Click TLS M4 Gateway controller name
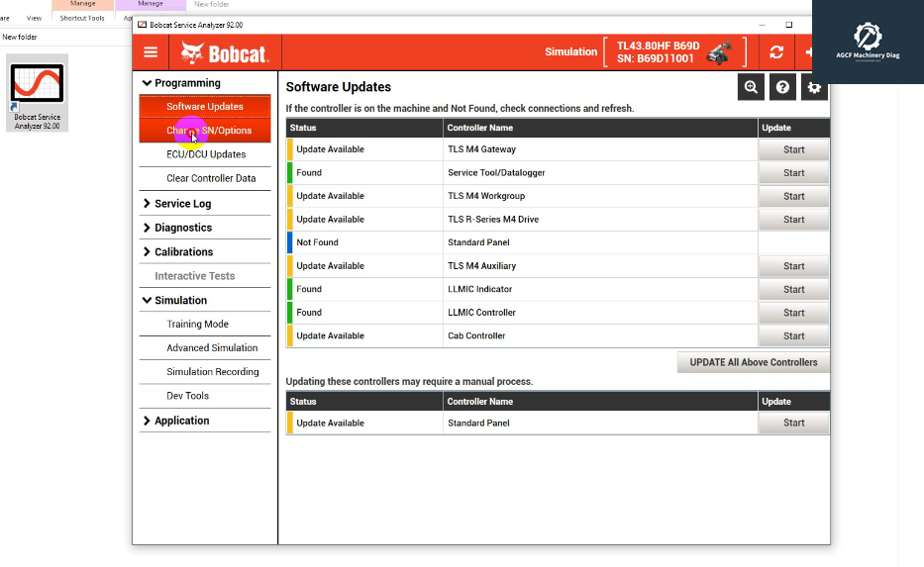924x567 pixels. (481, 149)
